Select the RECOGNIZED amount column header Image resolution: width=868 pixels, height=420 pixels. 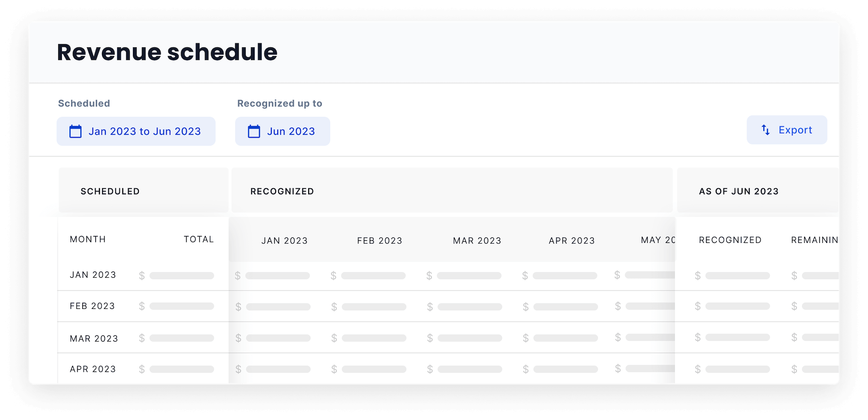[x=730, y=240]
